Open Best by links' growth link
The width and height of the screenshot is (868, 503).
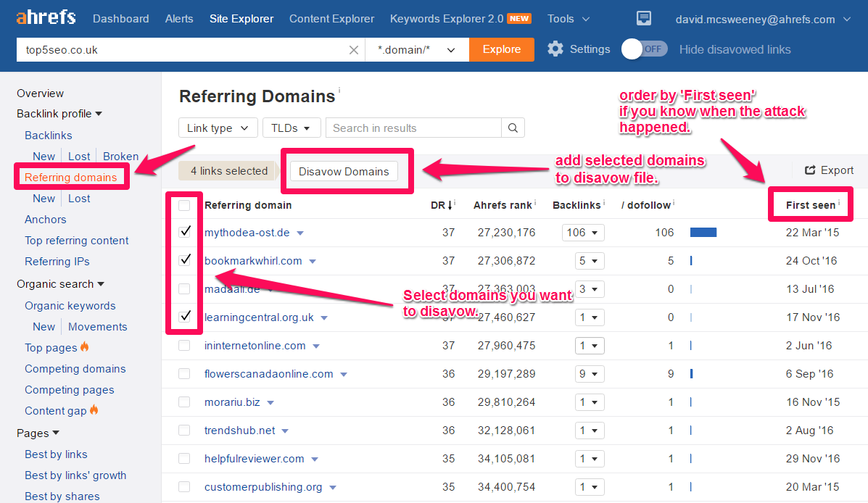pyautogui.click(x=75, y=475)
